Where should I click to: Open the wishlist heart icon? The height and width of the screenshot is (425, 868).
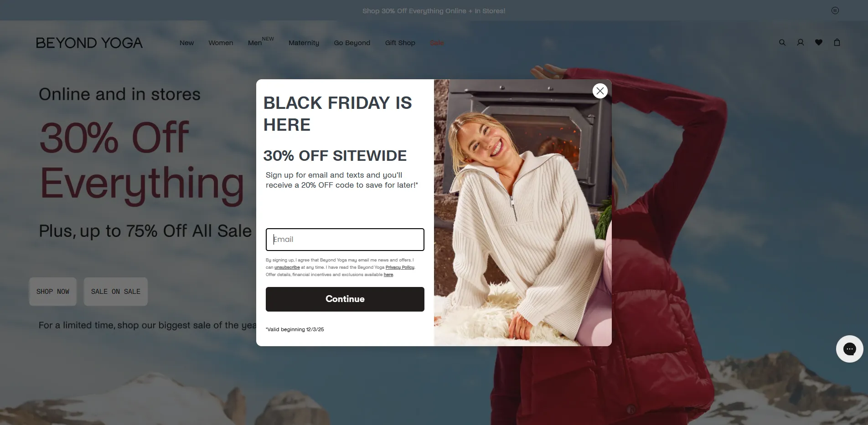click(x=819, y=42)
